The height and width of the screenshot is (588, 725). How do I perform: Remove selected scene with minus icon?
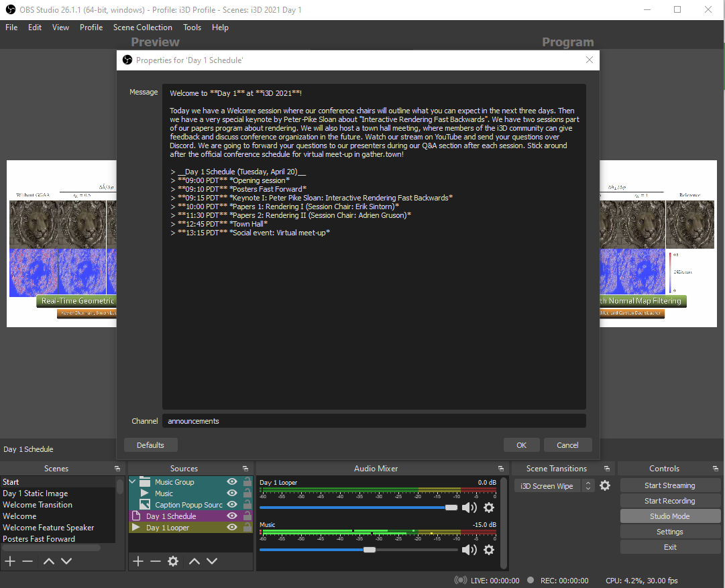[27, 561]
